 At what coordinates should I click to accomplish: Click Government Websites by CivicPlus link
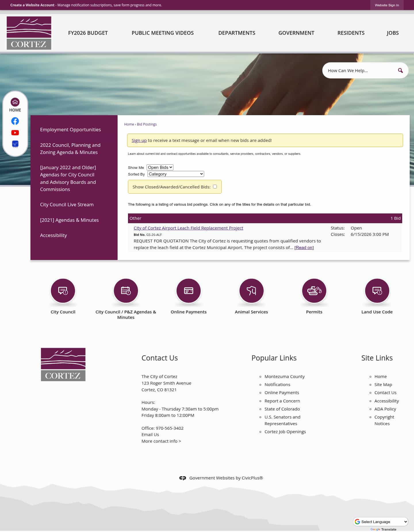[226, 478]
